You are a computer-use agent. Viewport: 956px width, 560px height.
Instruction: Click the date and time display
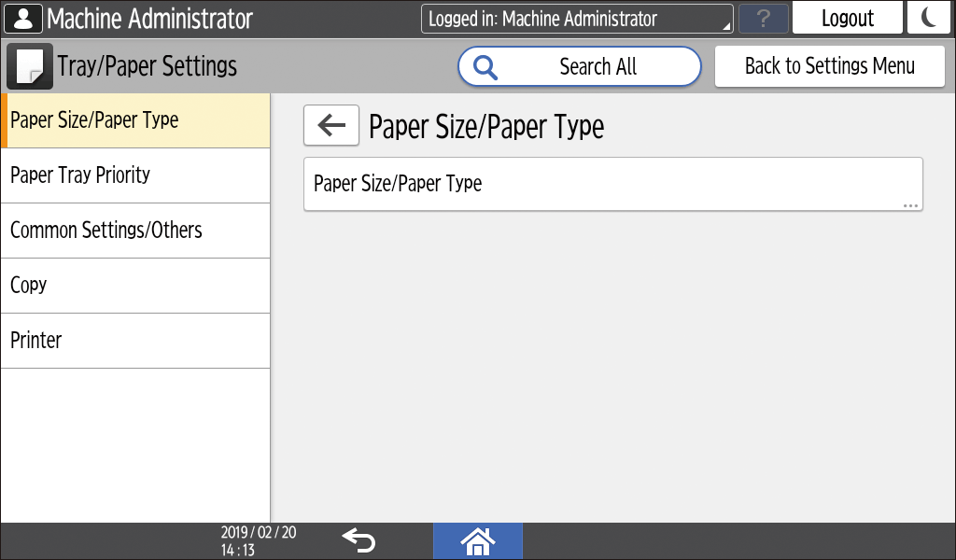tap(259, 541)
